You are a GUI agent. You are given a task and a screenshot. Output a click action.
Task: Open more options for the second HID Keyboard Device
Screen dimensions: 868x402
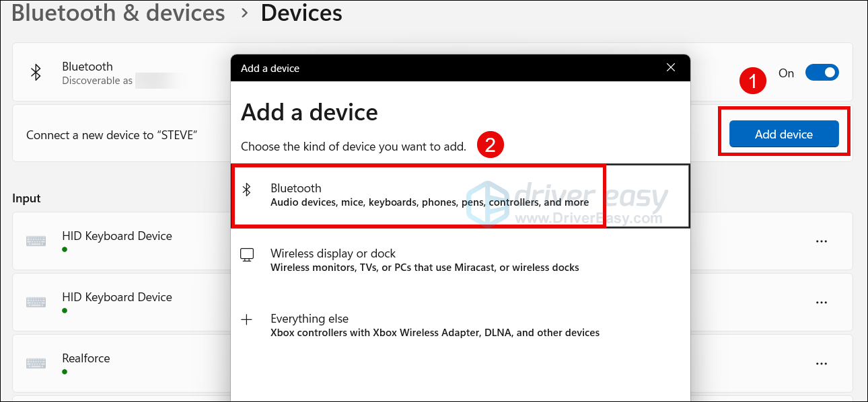click(821, 302)
